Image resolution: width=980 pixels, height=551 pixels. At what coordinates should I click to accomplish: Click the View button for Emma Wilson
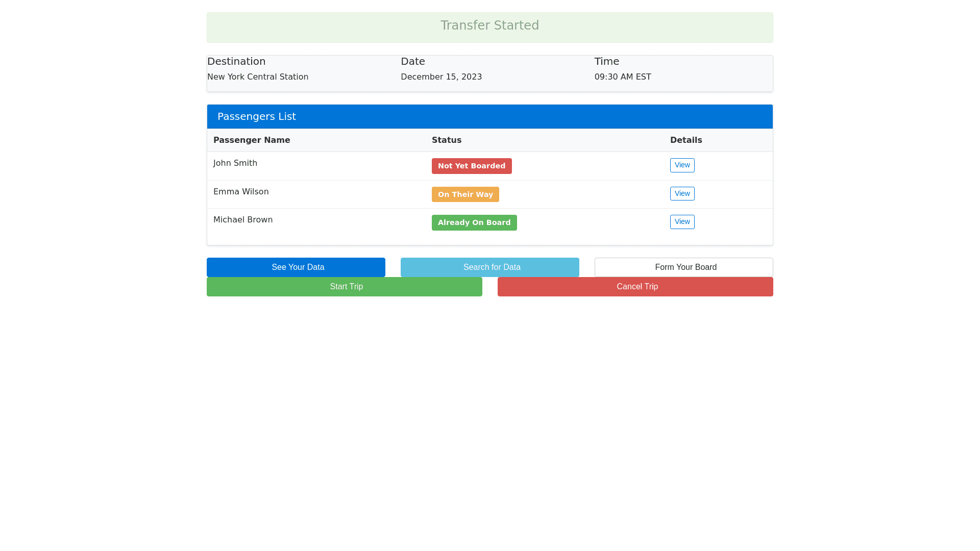682,193
